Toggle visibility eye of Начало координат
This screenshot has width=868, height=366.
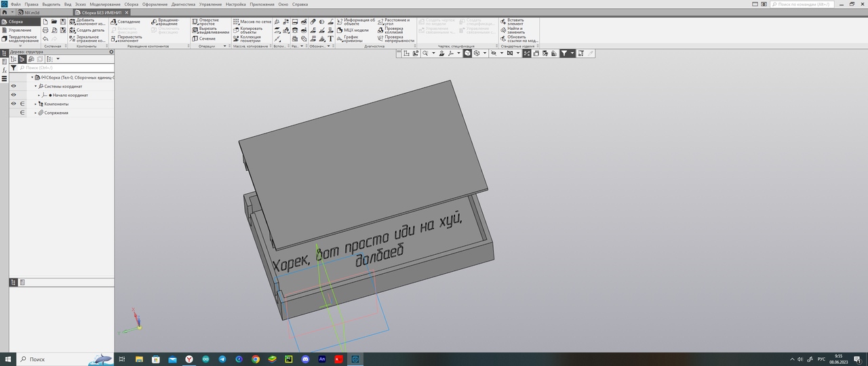click(14, 95)
